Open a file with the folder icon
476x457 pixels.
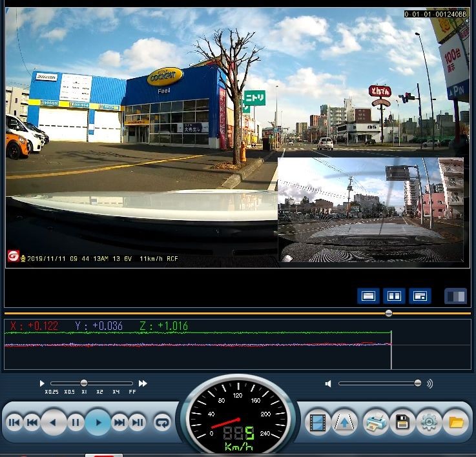coord(456,421)
